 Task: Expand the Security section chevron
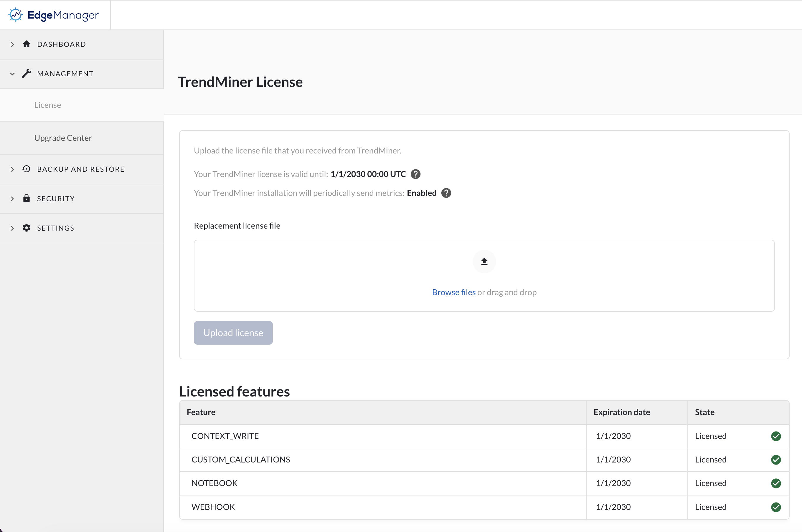pyautogui.click(x=13, y=199)
